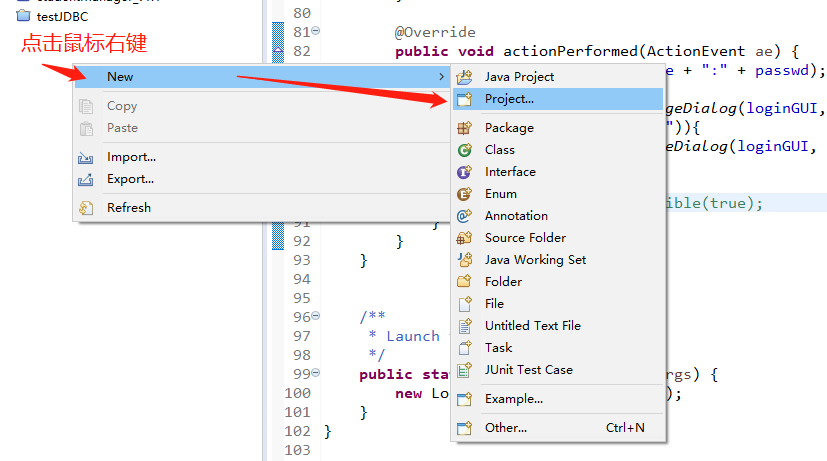Click the Other... wizard icon

click(x=465, y=428)
